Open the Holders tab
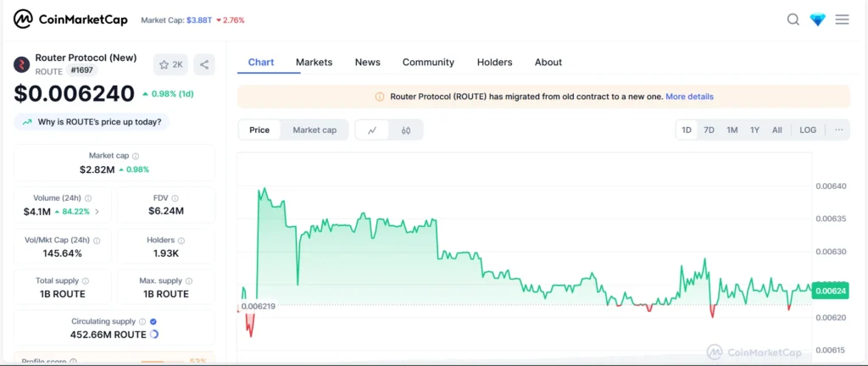 pos(494,63)
